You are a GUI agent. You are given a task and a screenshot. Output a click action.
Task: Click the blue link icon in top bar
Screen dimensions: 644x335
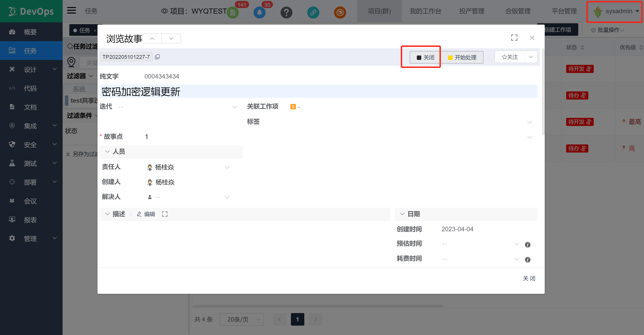(313, 13)
